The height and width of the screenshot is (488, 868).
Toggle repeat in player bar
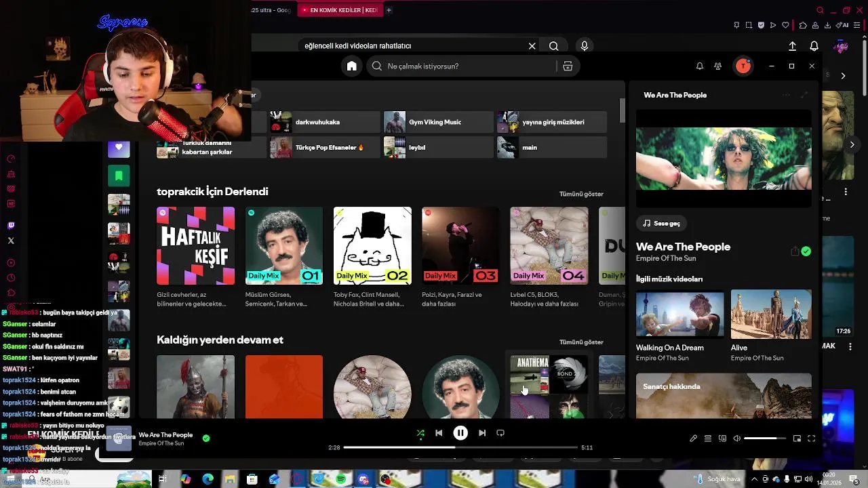500,432
